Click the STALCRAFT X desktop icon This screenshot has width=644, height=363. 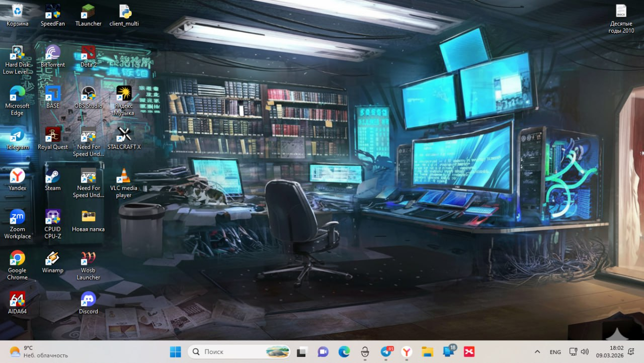124,139
